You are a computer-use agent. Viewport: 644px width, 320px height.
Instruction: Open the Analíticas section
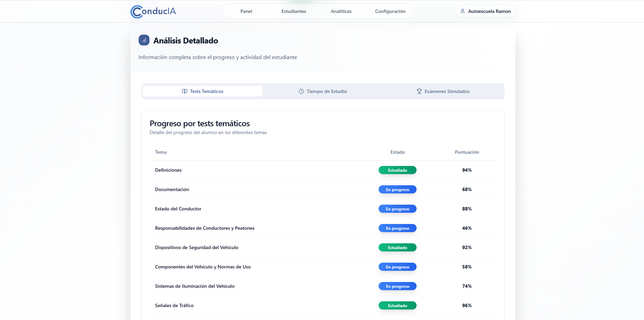tap(341, 11)
